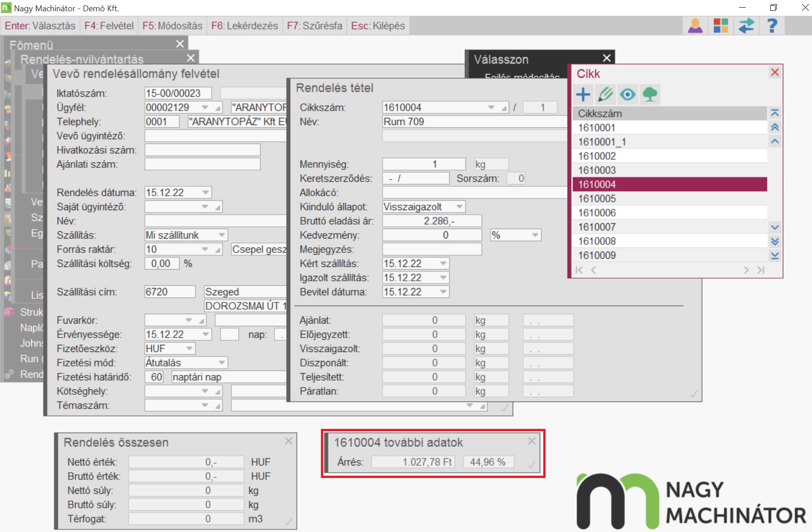The height and width of the screenshot is (532, 812).
Task: Expand the Ügyfél dropdown
Action: click(x=205, y=108)
